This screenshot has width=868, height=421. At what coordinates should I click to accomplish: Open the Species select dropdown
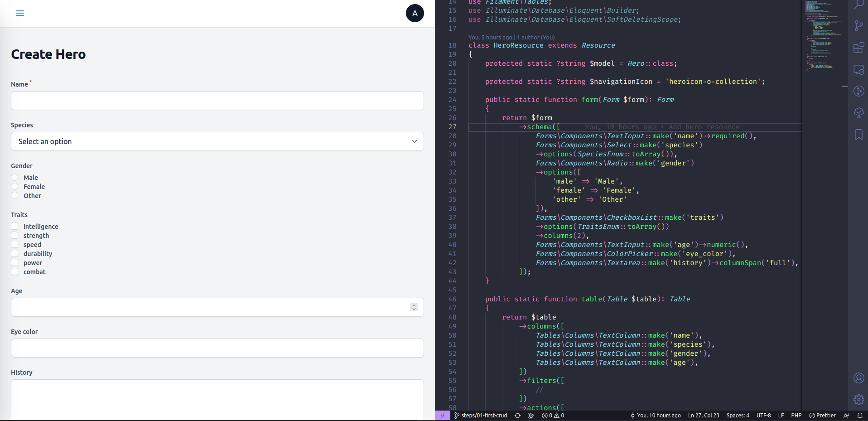point(217,141)
